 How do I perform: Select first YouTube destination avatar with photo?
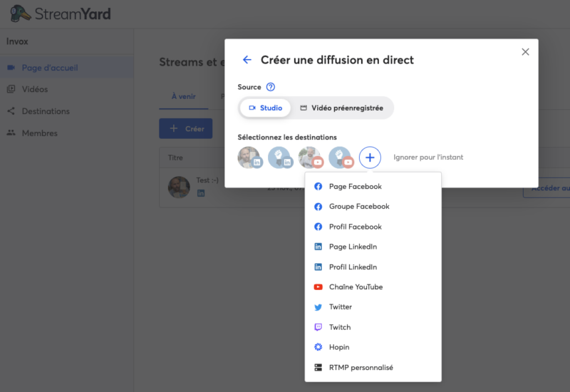[310, 158]
